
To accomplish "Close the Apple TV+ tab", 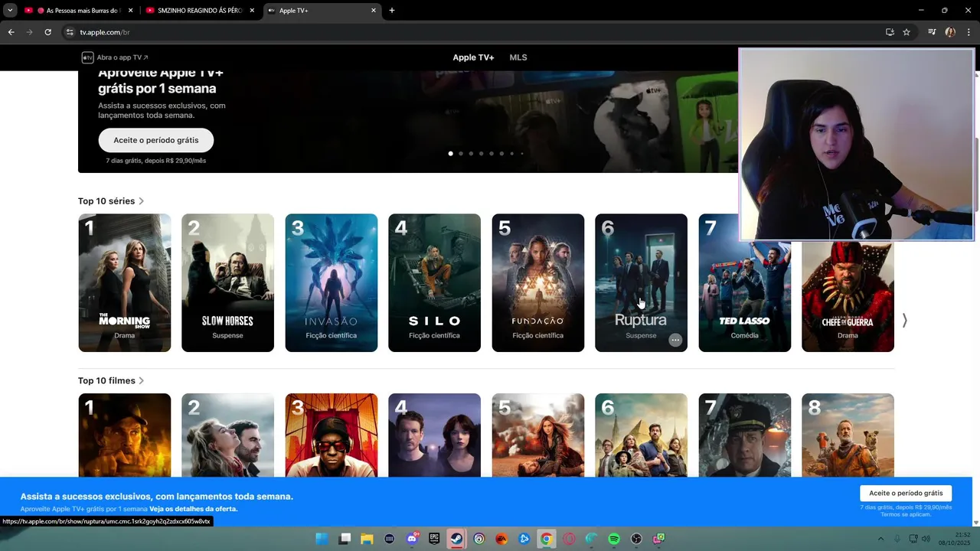I will point(374,11).
